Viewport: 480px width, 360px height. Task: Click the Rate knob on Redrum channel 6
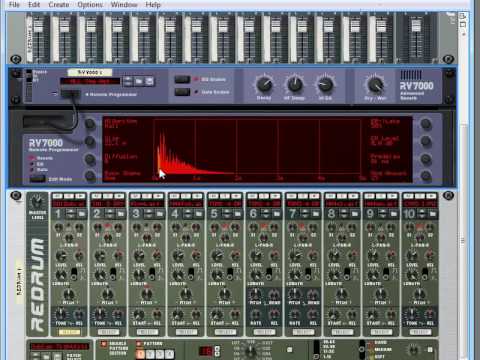click(256, 314)
